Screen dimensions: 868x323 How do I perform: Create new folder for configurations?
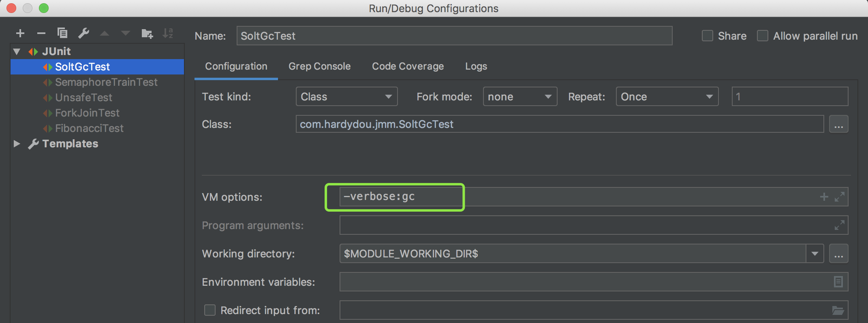coord(147,33)
